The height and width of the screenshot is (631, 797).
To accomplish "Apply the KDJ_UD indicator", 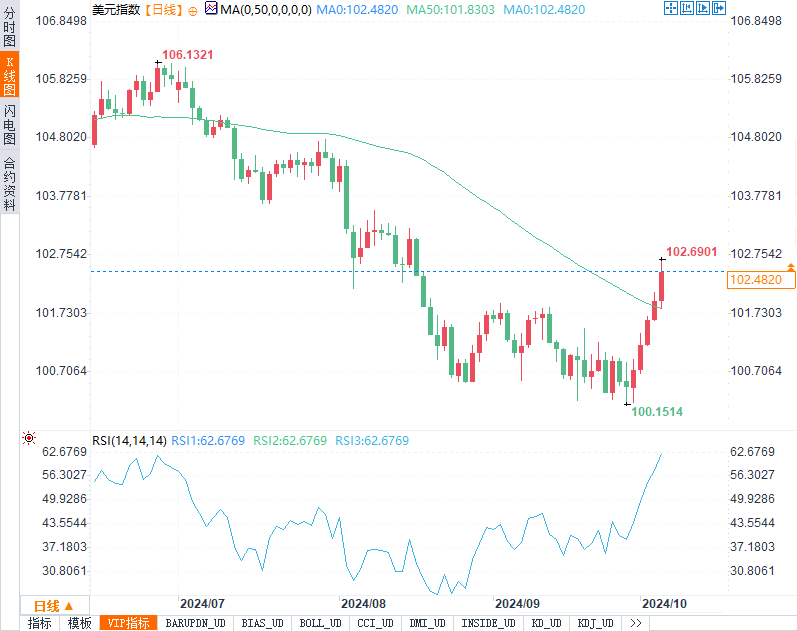I will tap(595, 623).
